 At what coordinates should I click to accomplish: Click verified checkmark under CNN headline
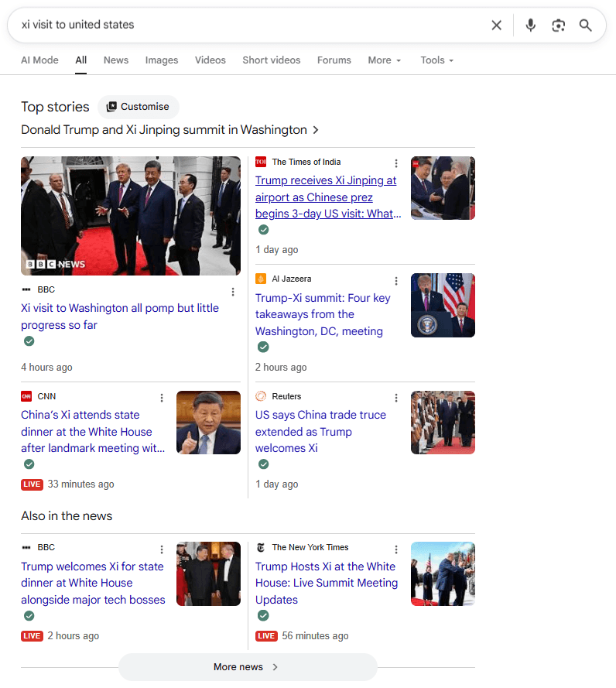click(29, 464)
